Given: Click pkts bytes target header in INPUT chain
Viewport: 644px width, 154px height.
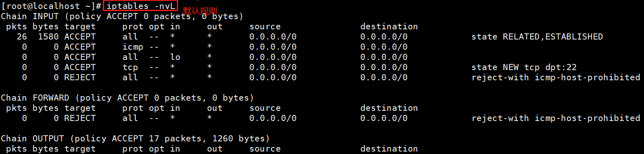Looking at the screenshot, I should pyautogui.click(x=51, y=26).
